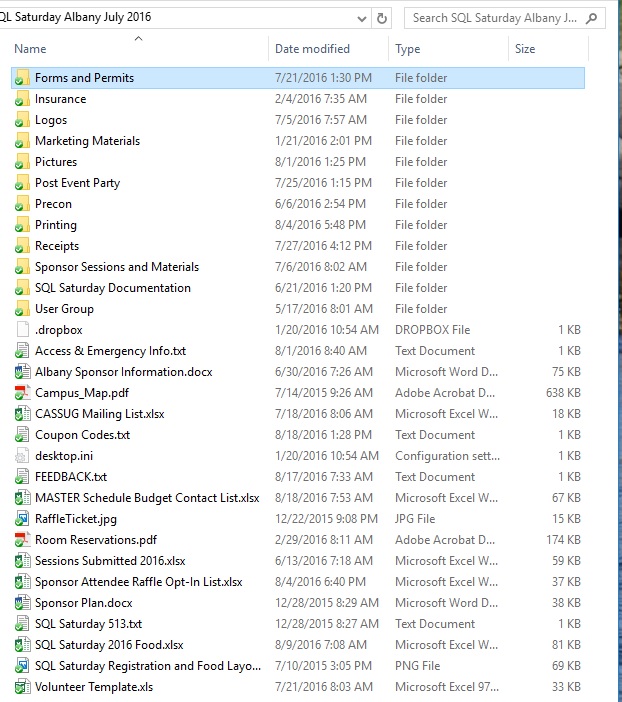Image resolution: width=622 pixels, height=702 pixels.
Task: Click the search magnifier icon
Action: [592, 18]
